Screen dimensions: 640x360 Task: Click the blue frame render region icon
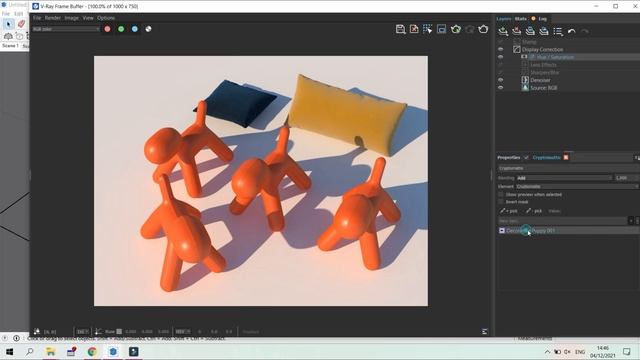441,29
